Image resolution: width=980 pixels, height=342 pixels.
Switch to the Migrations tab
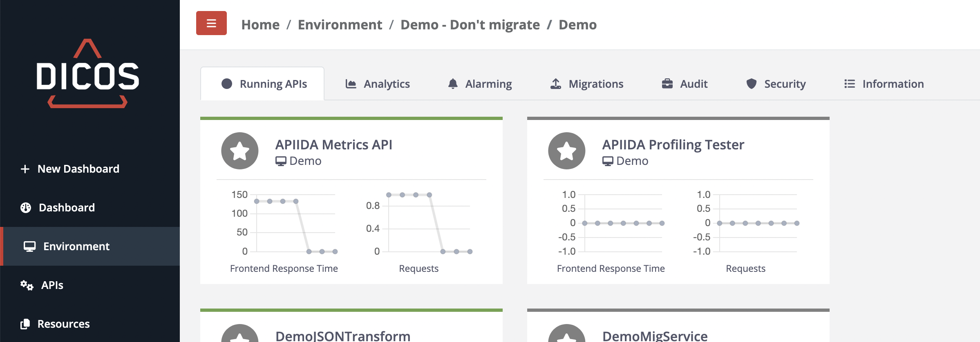coord(586,84)
